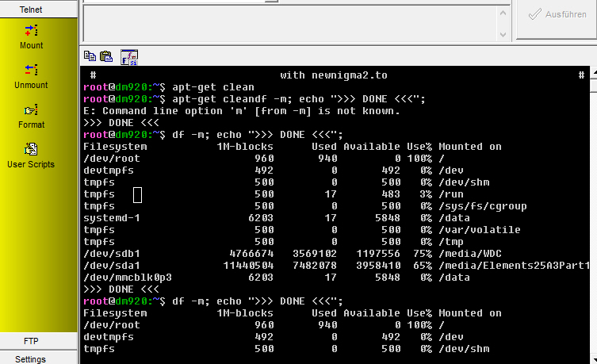Click 6203 in the systemd-1 row

click(261, 218)
